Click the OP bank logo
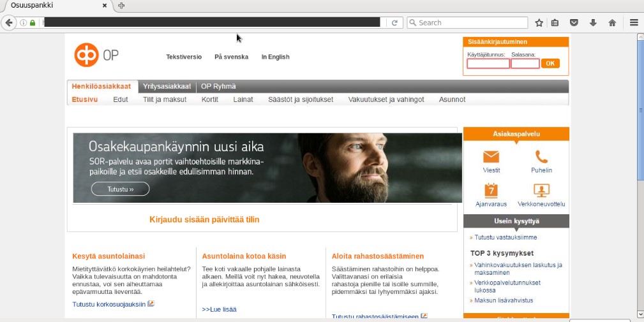This screenshot has height=322, width=644. coord(96,55)
